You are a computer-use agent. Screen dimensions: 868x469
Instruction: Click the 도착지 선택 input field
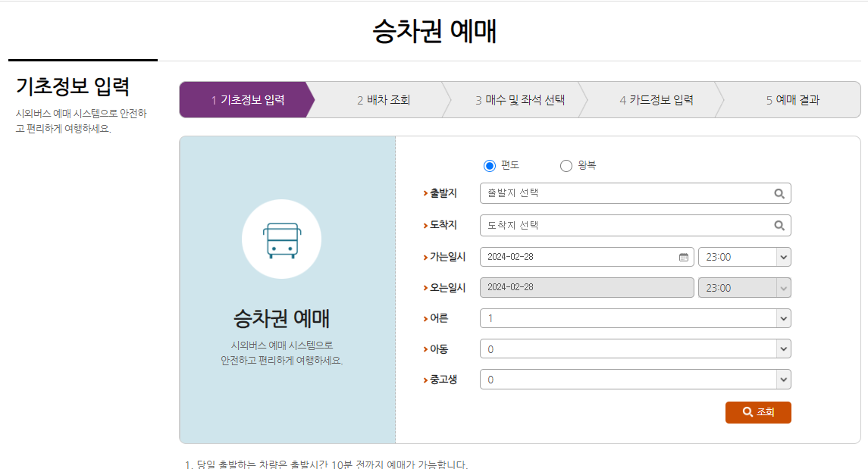(x=606, y=225)
